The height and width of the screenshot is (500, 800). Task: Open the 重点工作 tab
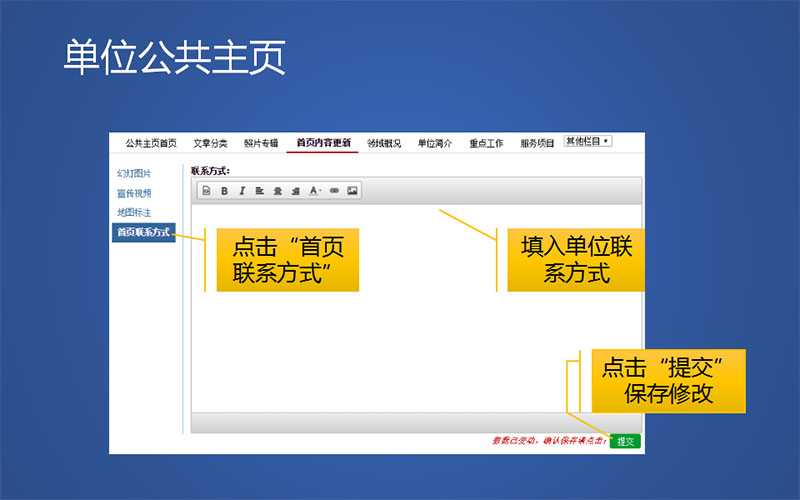point(486,143)
